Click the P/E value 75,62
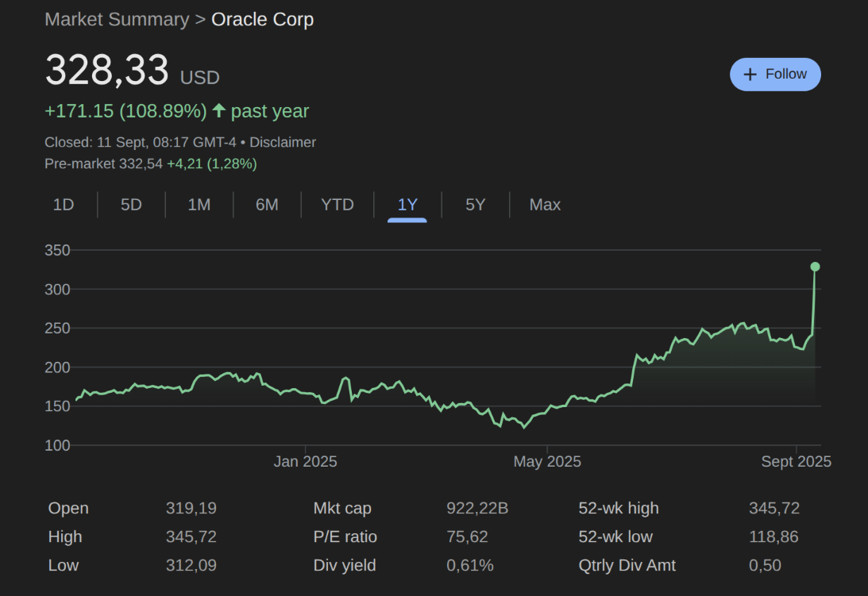The height and width of the screenshot is (596, 868). tap(467, 536)
